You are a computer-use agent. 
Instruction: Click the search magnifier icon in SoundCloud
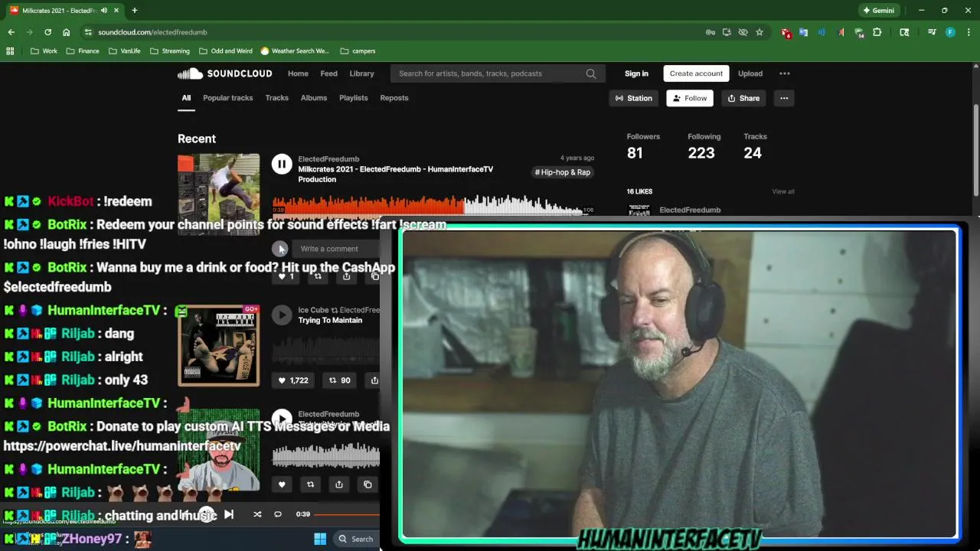(591, 73)
